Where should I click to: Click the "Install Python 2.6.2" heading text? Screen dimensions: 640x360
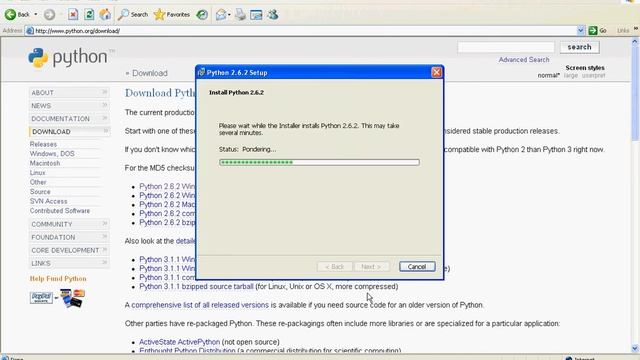tap(236, 93)
